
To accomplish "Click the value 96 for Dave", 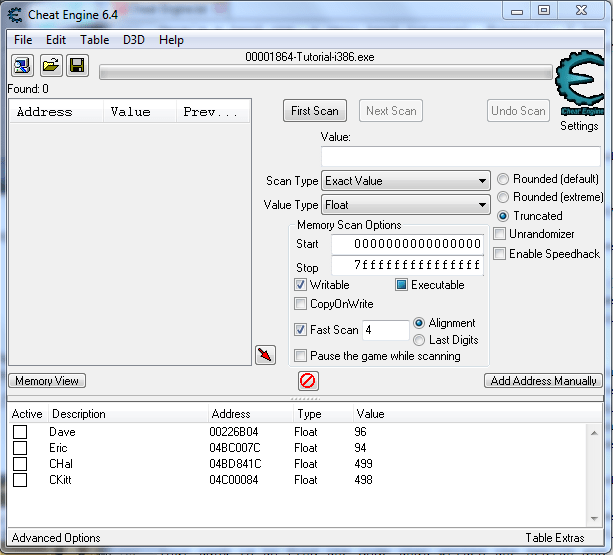I will [360, 432].
